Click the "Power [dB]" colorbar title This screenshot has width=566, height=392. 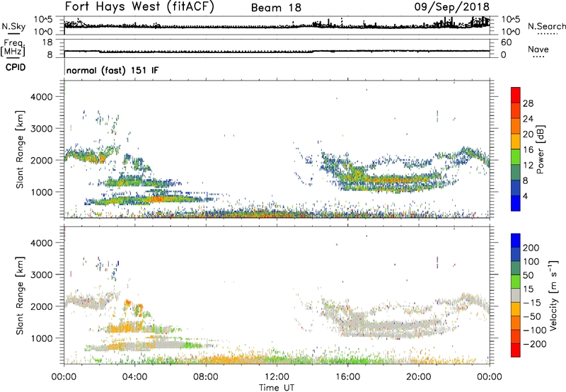(541, 149)
